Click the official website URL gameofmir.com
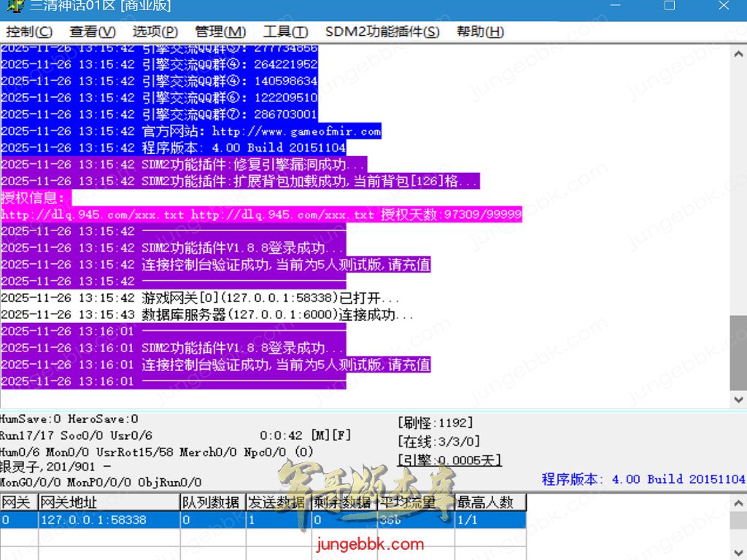Viewport: 747px width, 560px height. tap(296, 131)
